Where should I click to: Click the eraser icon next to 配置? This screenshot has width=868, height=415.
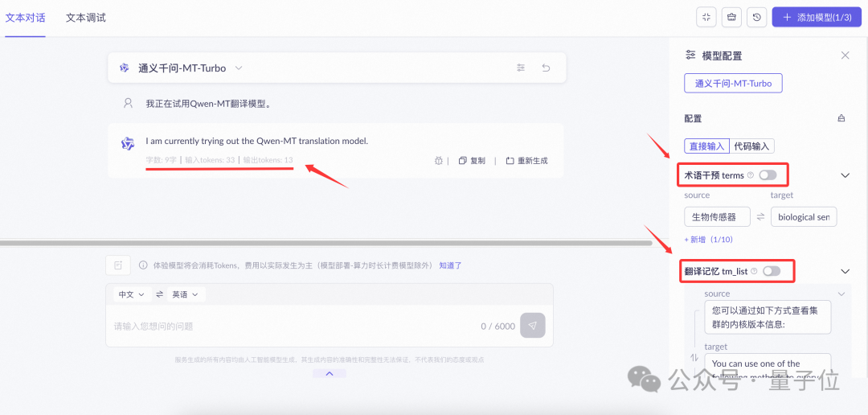click(x=841, y=118)
